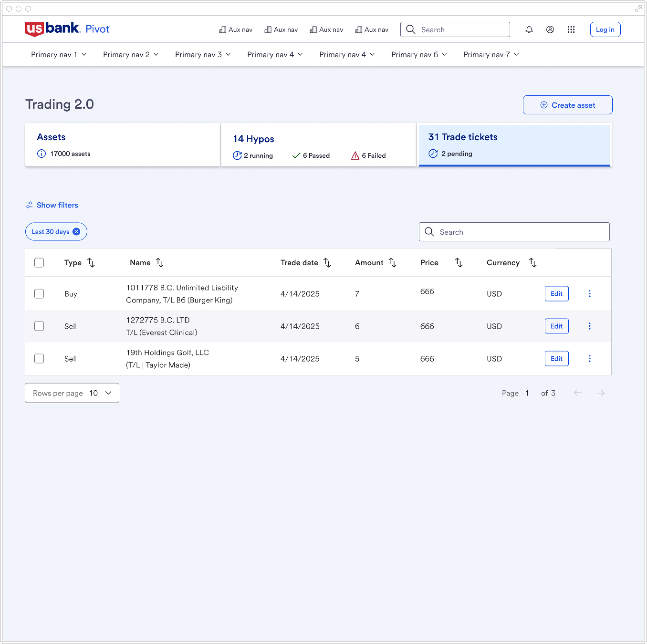The height and width of the screenshot is (644, 647).
Task: Switch to the Assets tab
Action: [123, 145]
